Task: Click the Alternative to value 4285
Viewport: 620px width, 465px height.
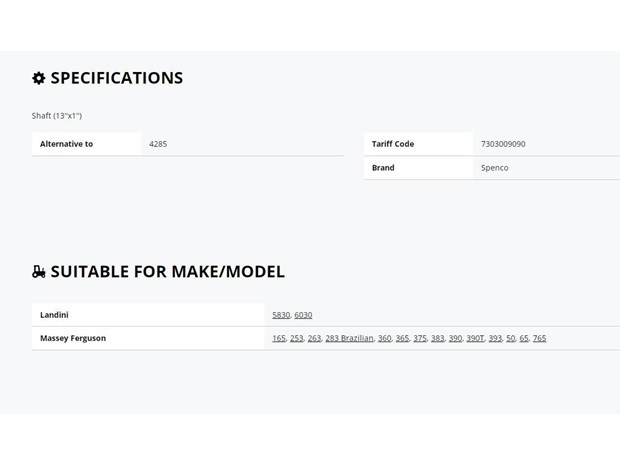Action: (x=158, y=144)
